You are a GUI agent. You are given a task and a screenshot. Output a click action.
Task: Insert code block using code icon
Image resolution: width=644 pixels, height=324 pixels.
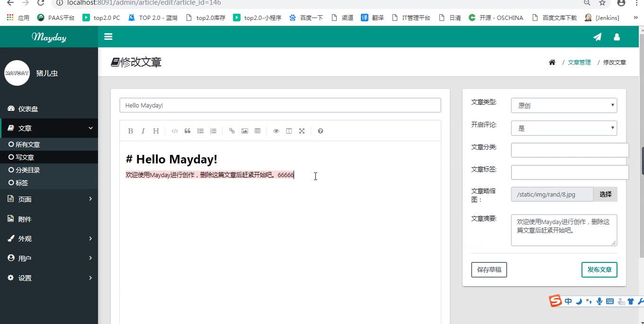[175, 131]
